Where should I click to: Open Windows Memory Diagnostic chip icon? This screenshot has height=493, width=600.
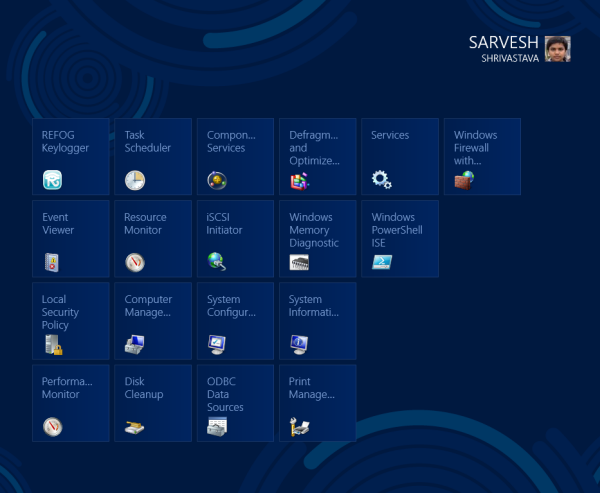pyautogui.click(x=299, y=263)
